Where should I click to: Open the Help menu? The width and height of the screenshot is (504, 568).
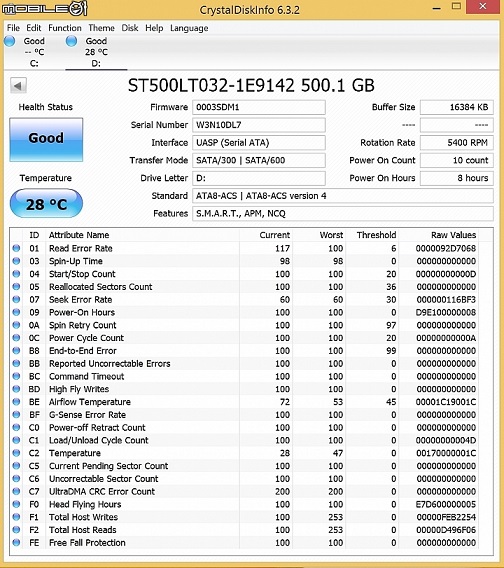coord(154,28)
